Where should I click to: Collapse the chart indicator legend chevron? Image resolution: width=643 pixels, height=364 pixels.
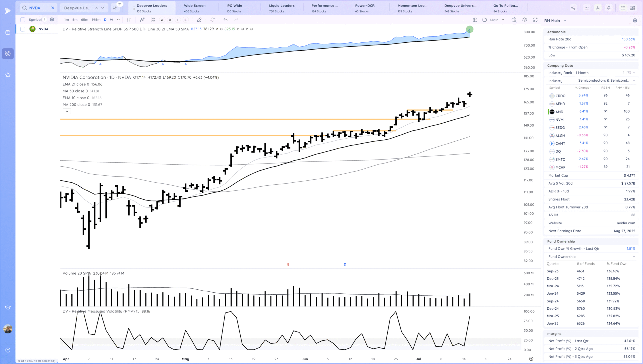pos(67,111)
